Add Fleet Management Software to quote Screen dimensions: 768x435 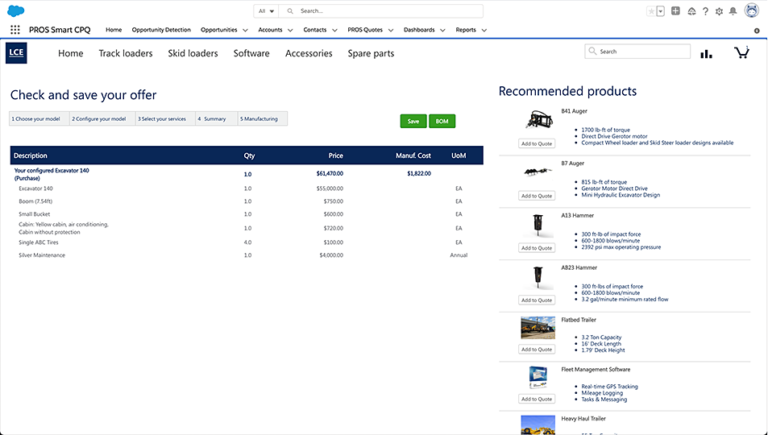click(x=537, y=399)
